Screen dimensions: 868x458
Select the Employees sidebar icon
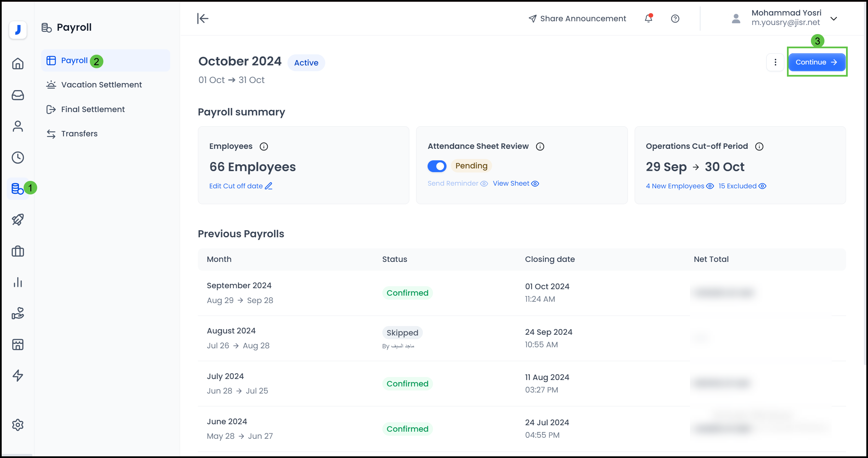(x=17, y=126)
